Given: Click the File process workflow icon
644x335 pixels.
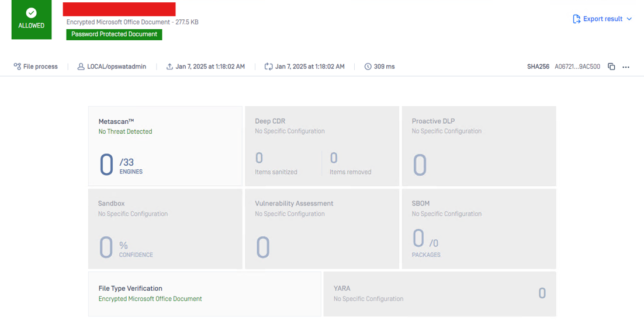Looking at the screenshot, I should pyautogui.click(x=18, y=67).
